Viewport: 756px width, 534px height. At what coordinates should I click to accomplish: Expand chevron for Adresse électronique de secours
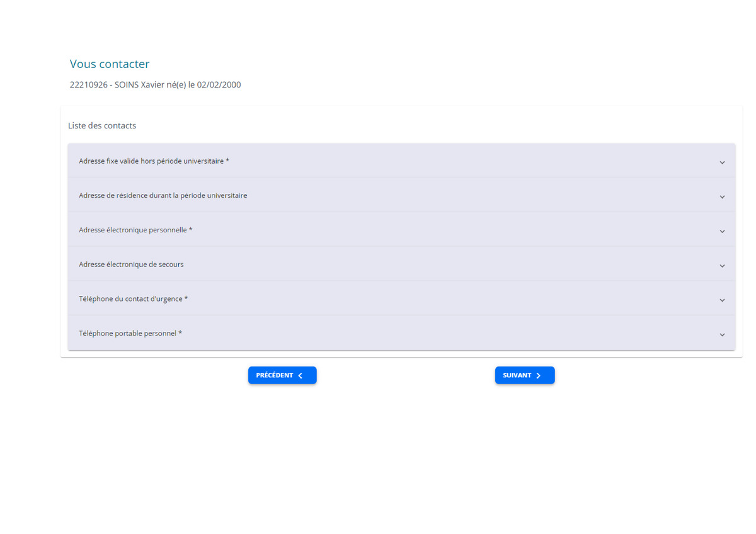coord(722,266)
